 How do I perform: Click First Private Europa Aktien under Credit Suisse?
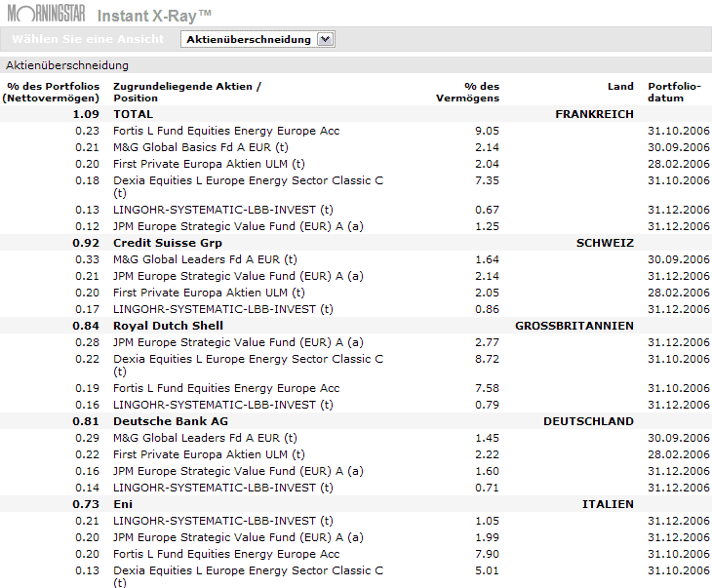click(209, 293)
